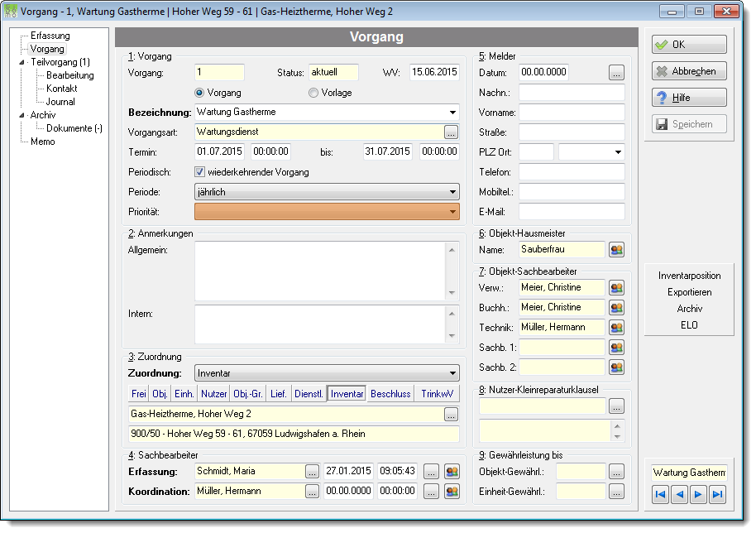The width and height of the screenshot is (756, 533).
Task: Collapse the Teilvorgang (1) tree node
Action: (x=22, y=62)
